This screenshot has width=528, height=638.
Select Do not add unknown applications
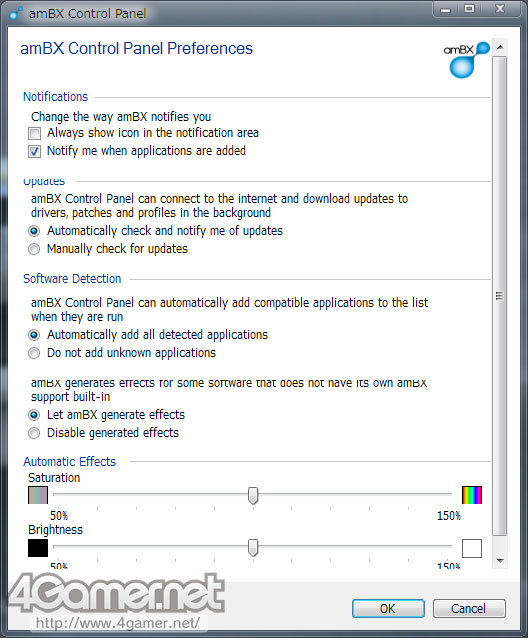[x=34, y=353]
